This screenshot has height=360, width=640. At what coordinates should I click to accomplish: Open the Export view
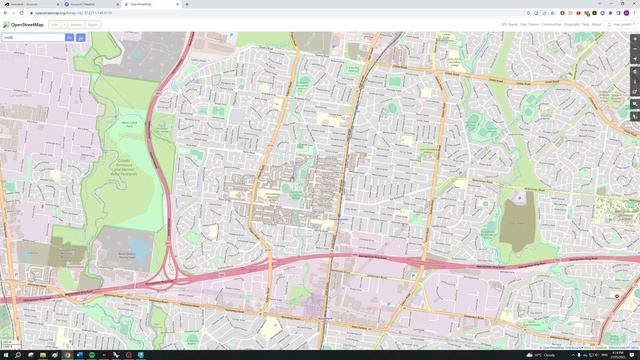pyautogui.click(x=93, y=25)
